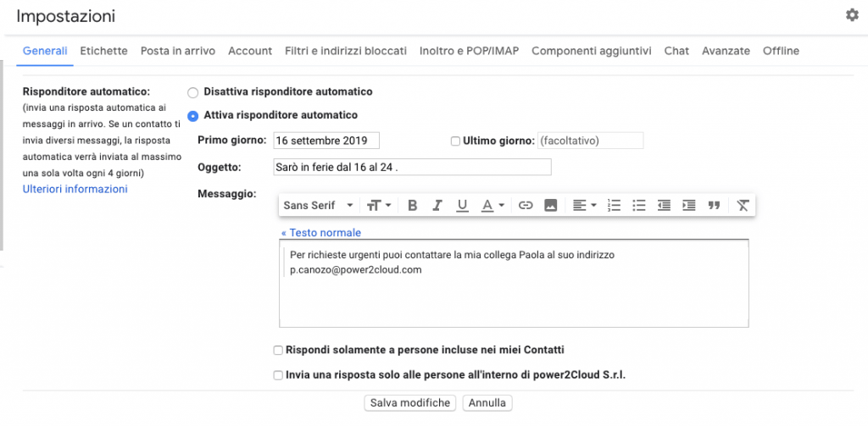Screen dimensions: 868x426
Task: Toggle bold formatting in message toolbar
Action: click(x=412, y=206)
